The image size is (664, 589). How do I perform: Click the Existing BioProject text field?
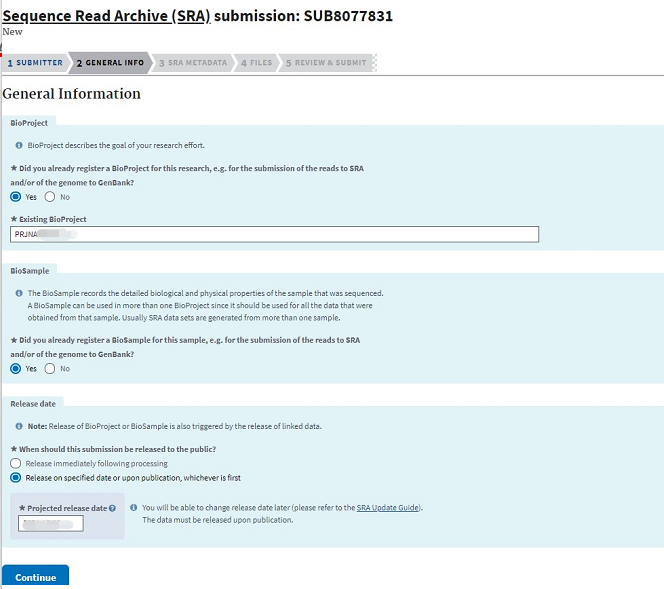(274, 234)
